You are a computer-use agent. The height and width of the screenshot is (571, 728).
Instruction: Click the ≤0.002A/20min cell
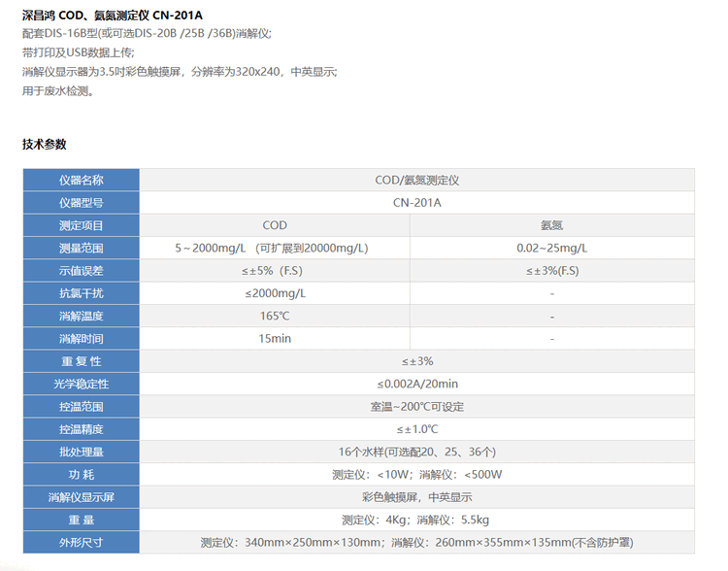[417, 384]
